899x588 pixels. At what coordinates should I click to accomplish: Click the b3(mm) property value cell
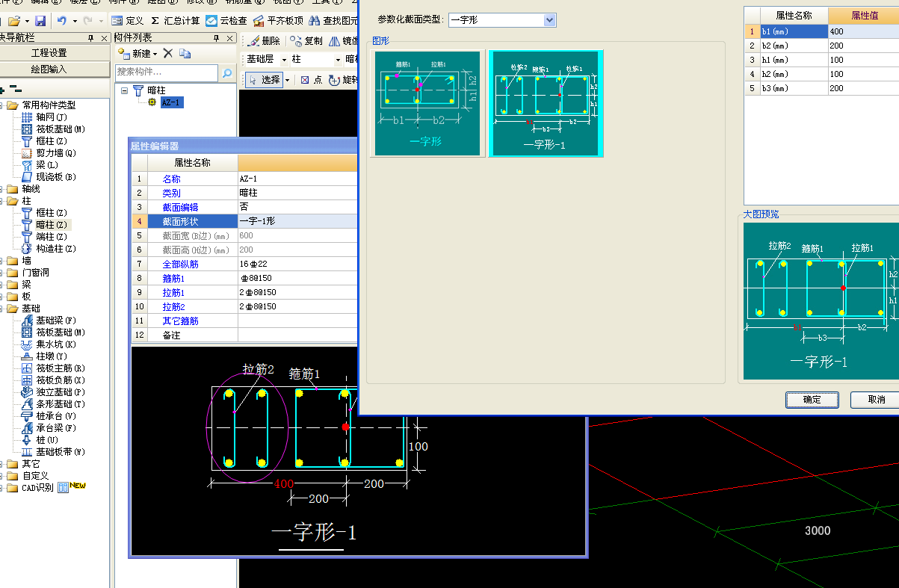(863, 88)
